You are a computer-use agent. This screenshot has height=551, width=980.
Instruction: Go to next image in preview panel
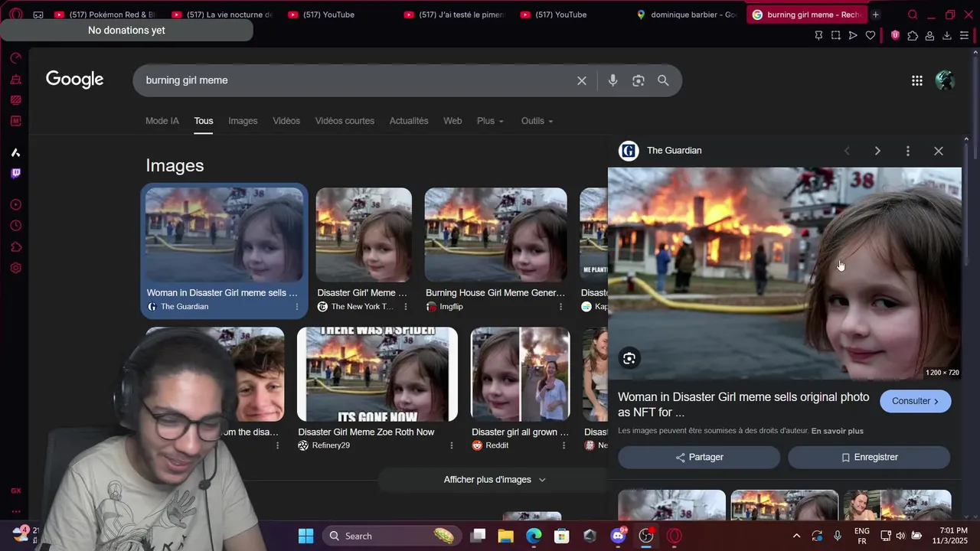click(x=877, y=151)
